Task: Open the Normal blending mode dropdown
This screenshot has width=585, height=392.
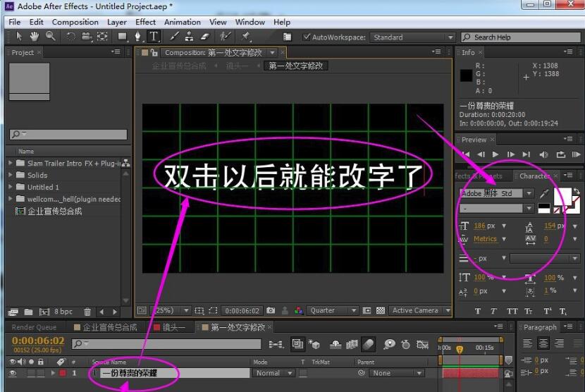Action: [273, 373]
